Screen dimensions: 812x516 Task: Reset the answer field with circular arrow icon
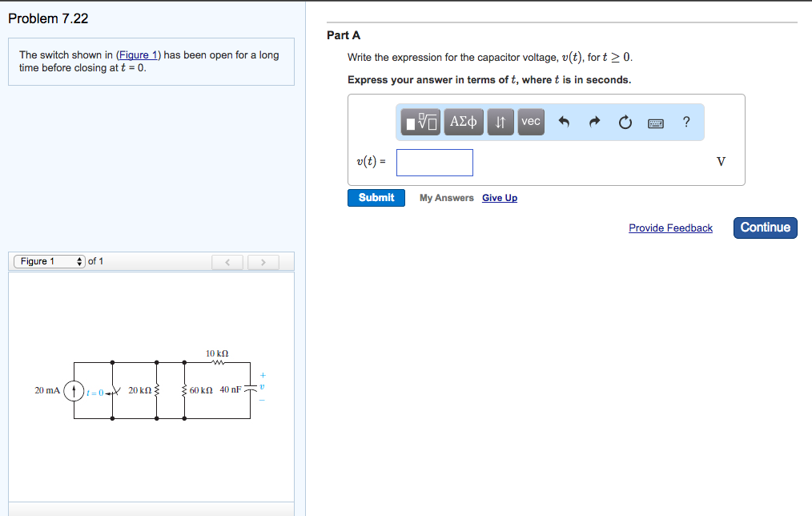[x=625, y=121]
